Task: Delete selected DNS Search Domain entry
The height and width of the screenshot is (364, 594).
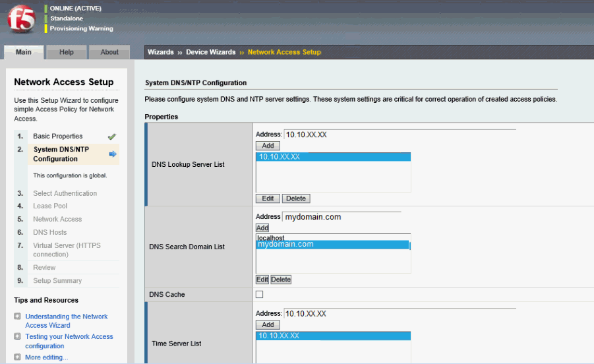Action: click(x=281, y=280)
